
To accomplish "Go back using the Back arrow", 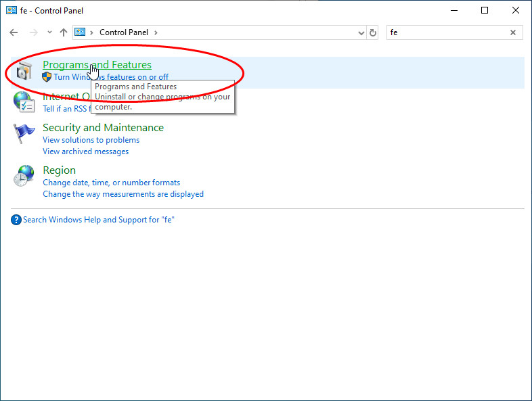I will [14, 32].
